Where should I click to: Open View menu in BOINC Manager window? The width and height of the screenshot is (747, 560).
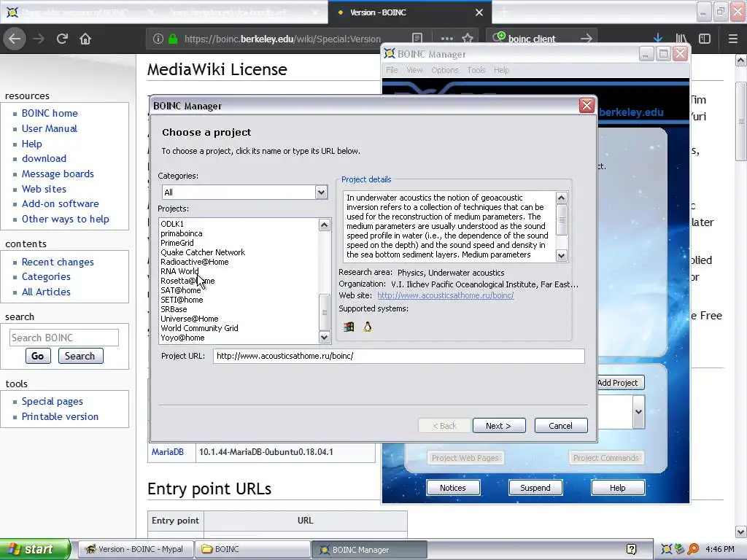pyautogui.click(x=414, y=70)
